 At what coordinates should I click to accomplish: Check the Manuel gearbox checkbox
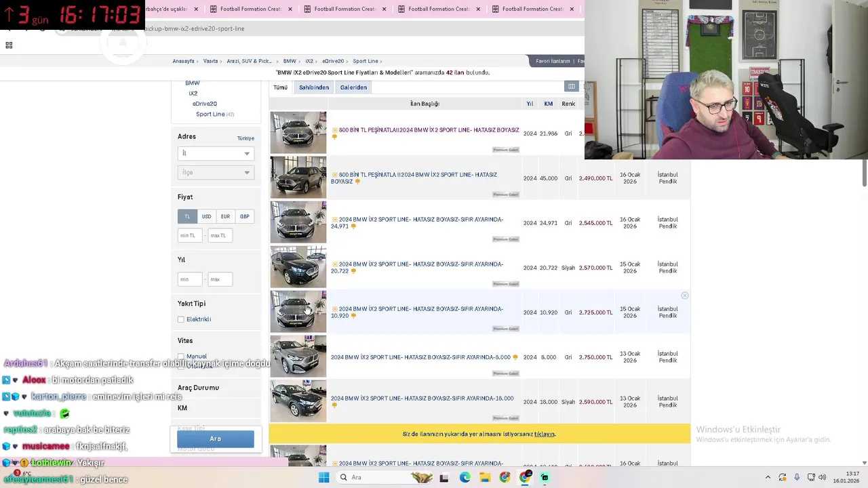181,356
